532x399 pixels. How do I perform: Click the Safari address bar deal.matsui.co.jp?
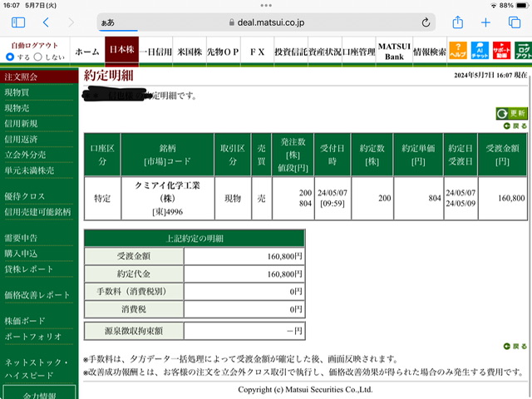pyautogui.click(x=266, y=22)
